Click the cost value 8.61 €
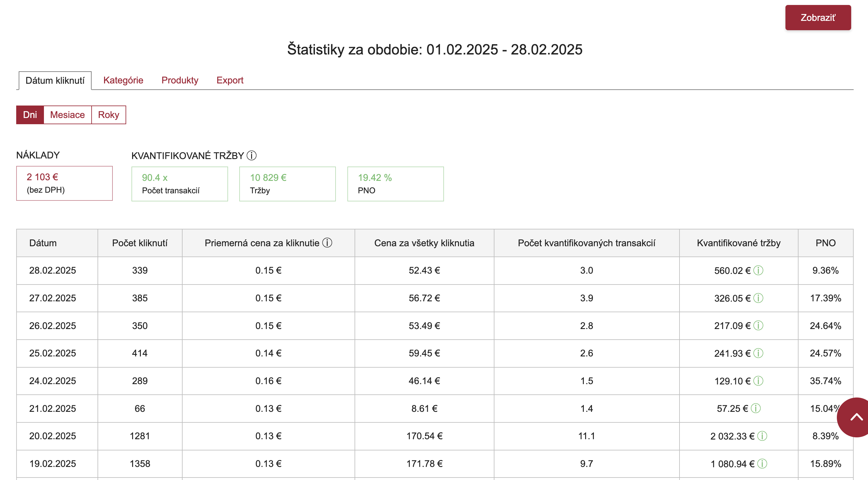Viewport: 868px width, 480px height. [424, 408]
